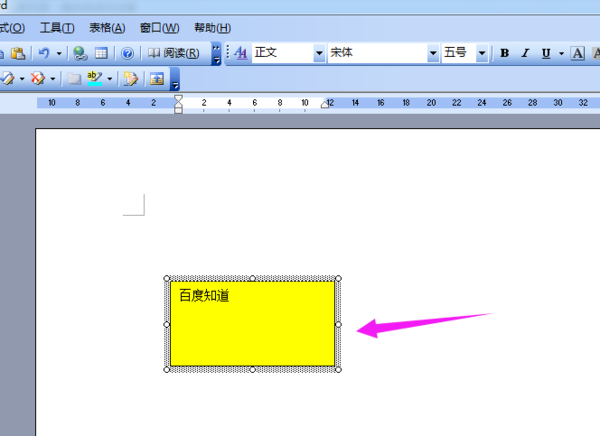Open the 窗口(W) menu
The image size is (600, 436).
click(160, 28)
